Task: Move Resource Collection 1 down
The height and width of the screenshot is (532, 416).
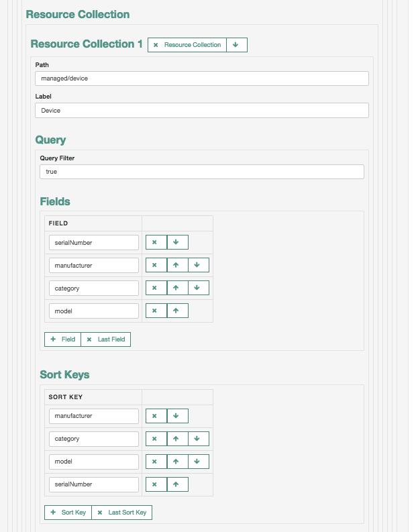Action: [236, 45]
